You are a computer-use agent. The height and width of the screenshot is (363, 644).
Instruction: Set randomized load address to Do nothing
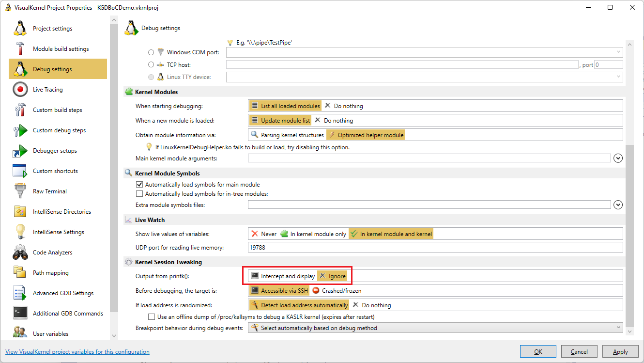(x=371, y=305)
